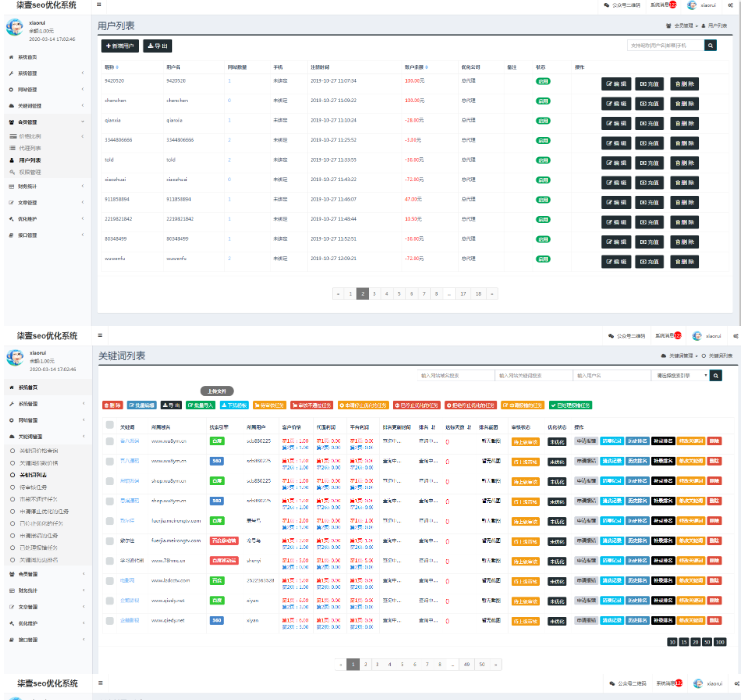745x700 pixels.
Task: Click the search magnifier button in user list
Action: 711,45
